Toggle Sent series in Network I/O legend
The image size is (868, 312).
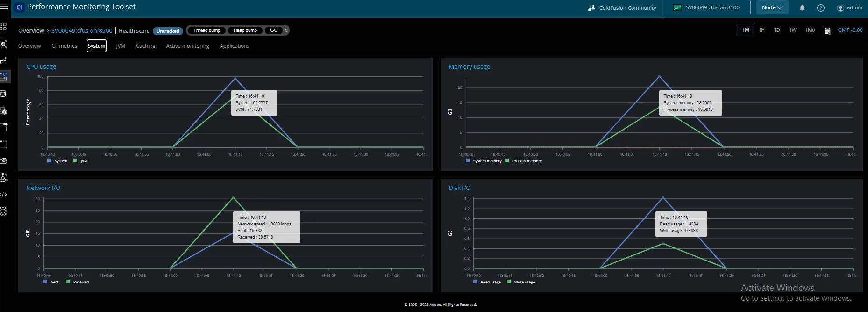[51, 282]
